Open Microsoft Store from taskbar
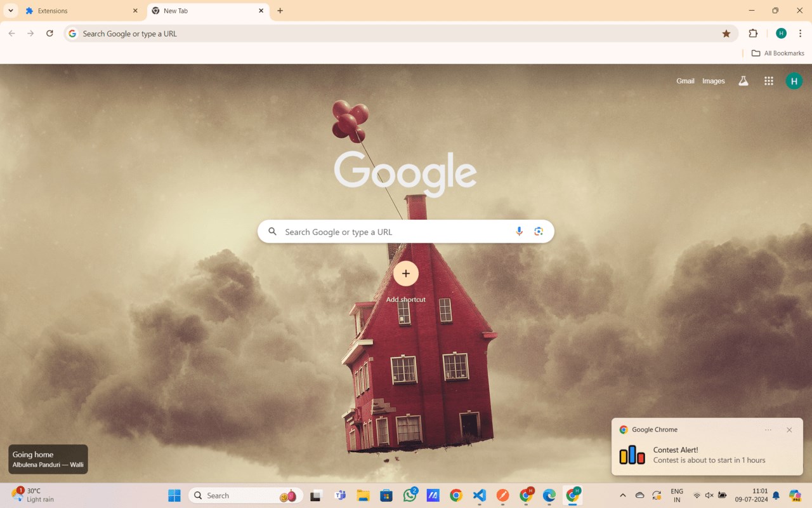Screen dimensions: 812x508 pos(386,495)
